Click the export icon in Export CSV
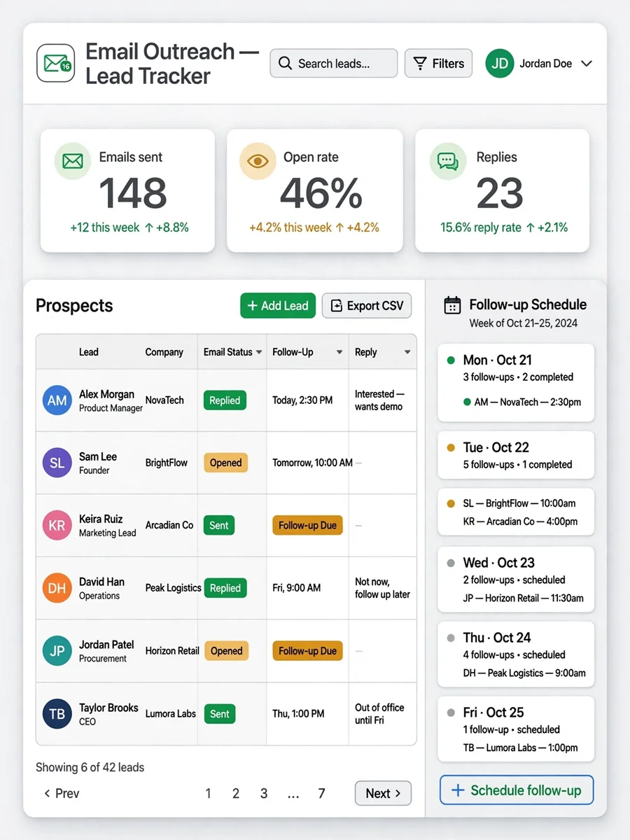This screenshot has height=840, width=630. tap(337, 306)
